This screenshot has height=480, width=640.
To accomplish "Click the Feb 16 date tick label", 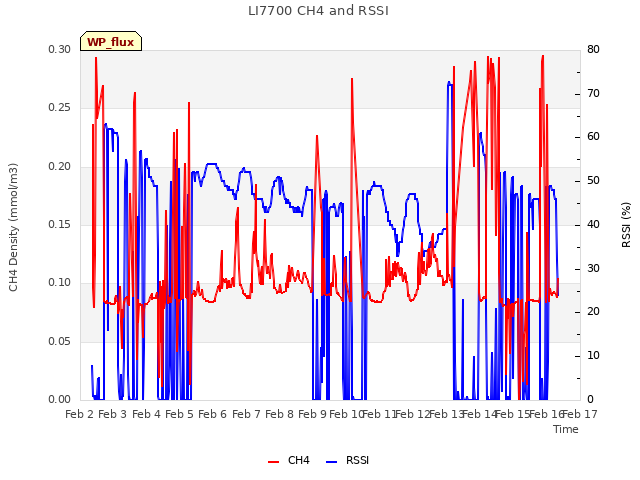I will (546, 414).
